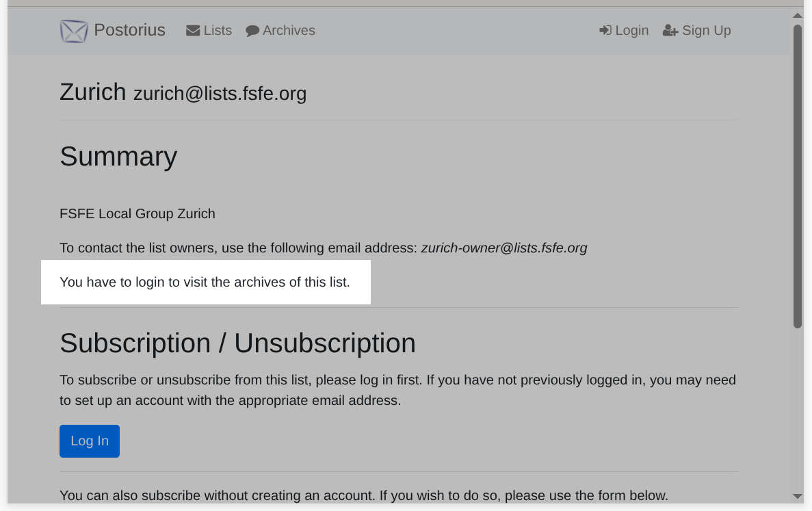Open the Postorius brand name link

(129, 30)
